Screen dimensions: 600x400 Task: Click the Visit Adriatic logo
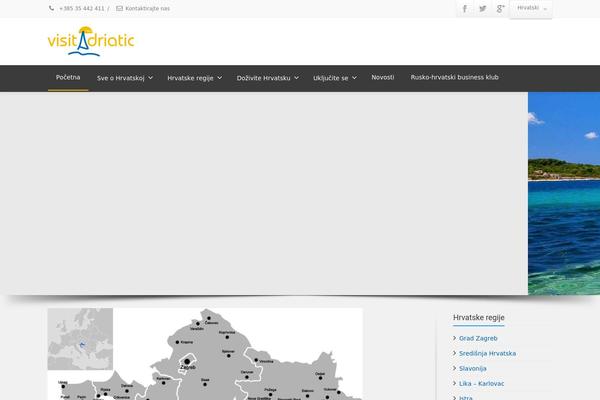click(x=91, y=41)
